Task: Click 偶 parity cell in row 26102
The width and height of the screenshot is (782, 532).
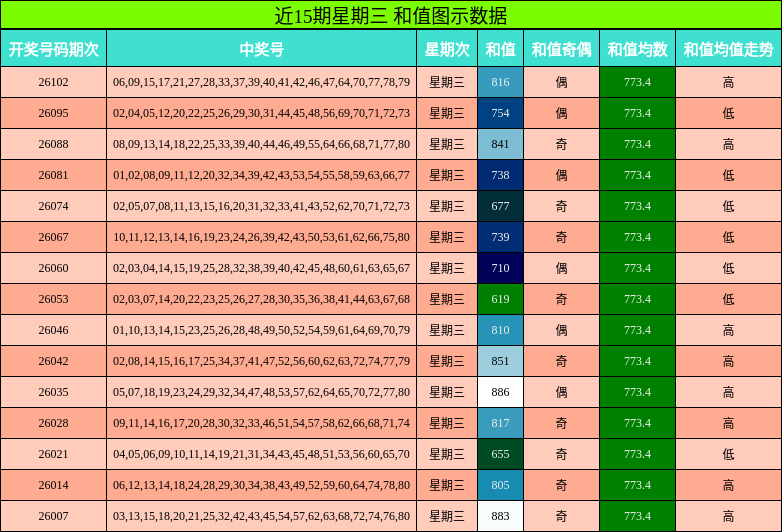Action: (x=561, y=82)
